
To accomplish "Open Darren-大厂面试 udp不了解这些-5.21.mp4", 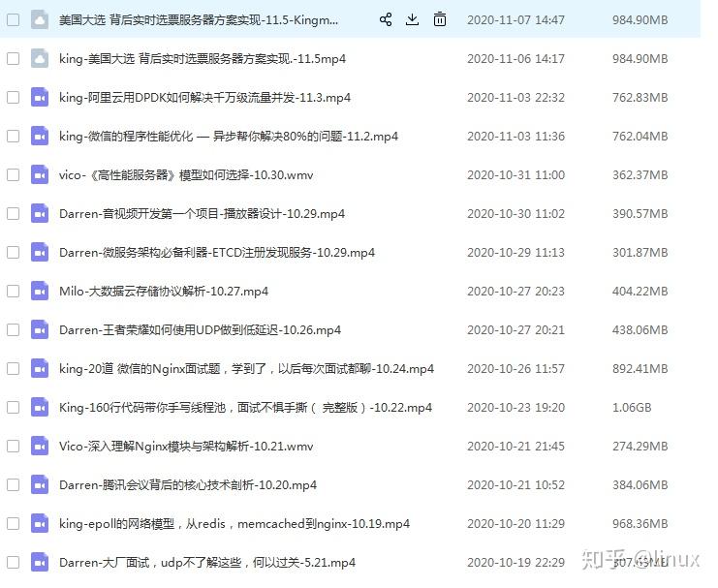I will tap(207, 563).
